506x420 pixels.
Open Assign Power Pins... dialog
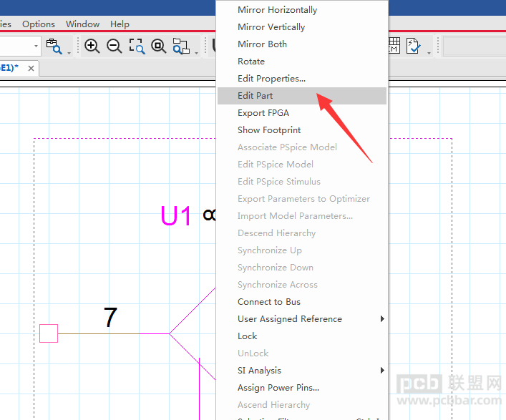click(x=302, y=388)
